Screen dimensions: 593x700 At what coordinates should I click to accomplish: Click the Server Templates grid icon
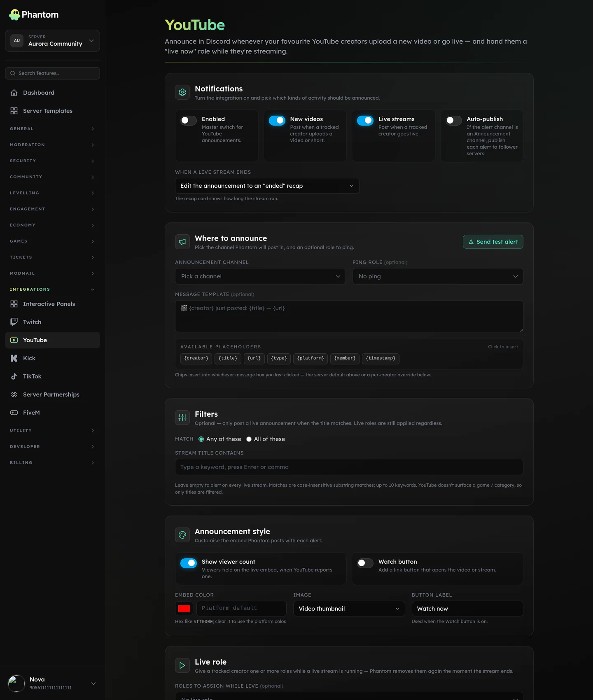14,111
